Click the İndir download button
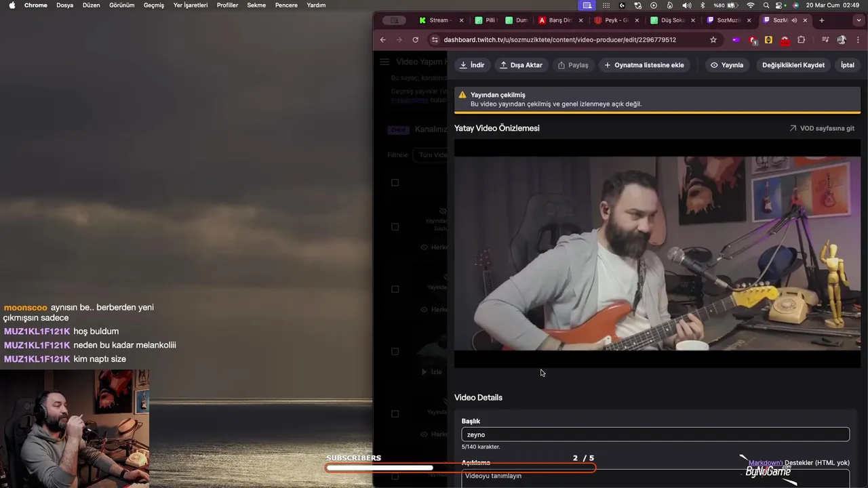The width and height of the screenshot is (868, 488). 472,65
